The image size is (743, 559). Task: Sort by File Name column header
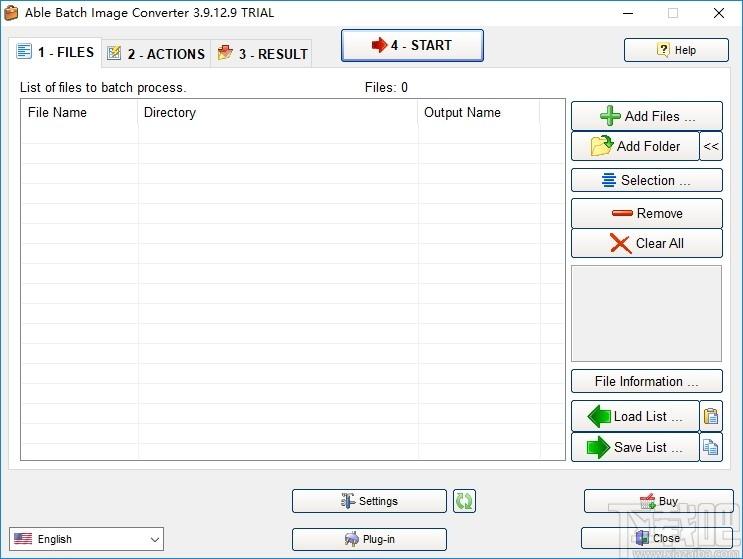[79, 112]
